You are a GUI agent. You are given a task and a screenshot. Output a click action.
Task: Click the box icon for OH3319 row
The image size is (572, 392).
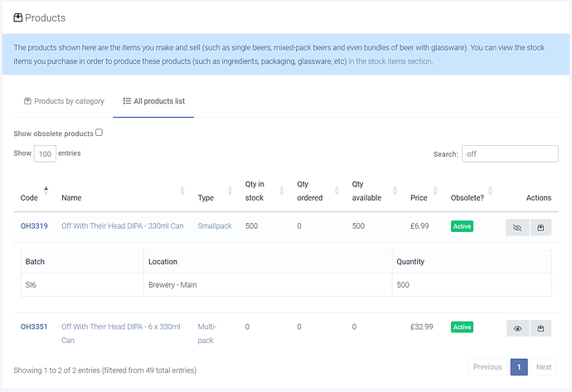(540, 227)
